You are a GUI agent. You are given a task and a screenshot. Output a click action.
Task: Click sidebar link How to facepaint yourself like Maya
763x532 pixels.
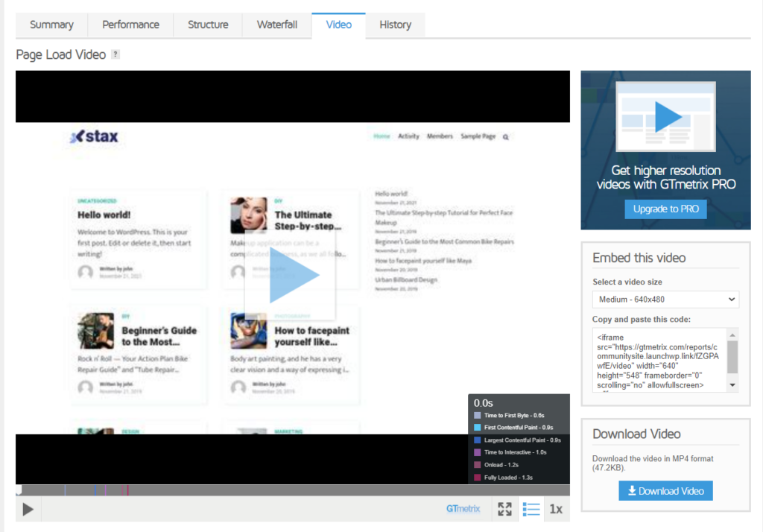pyautogui.click(x=423, y=261)
